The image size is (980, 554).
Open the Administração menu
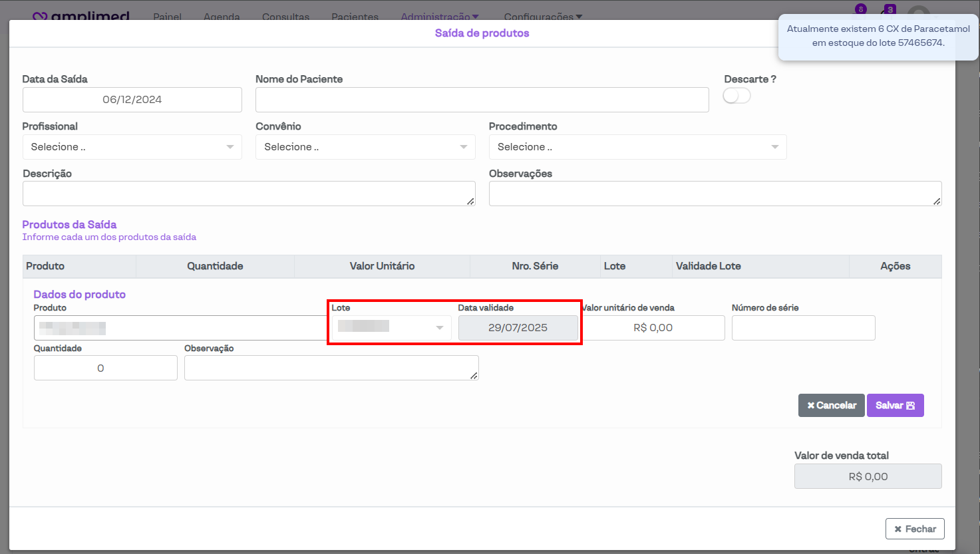(x=439, y=17)
